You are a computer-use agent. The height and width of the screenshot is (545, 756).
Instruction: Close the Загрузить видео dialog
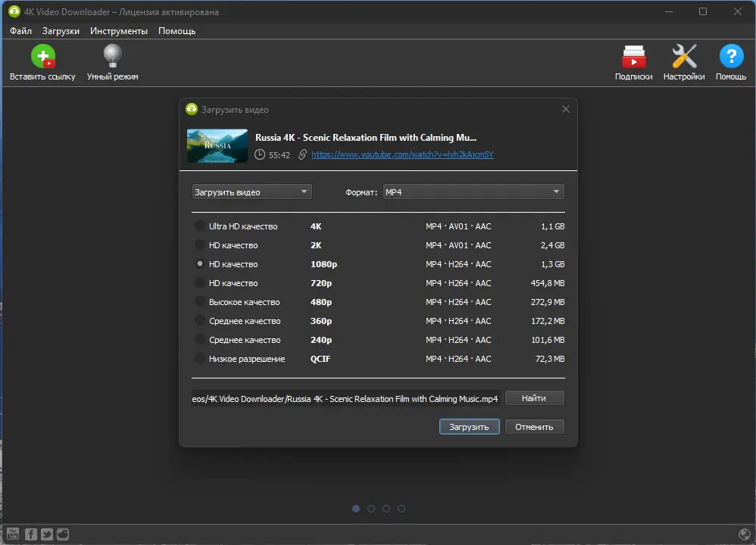tap(566, 110)
